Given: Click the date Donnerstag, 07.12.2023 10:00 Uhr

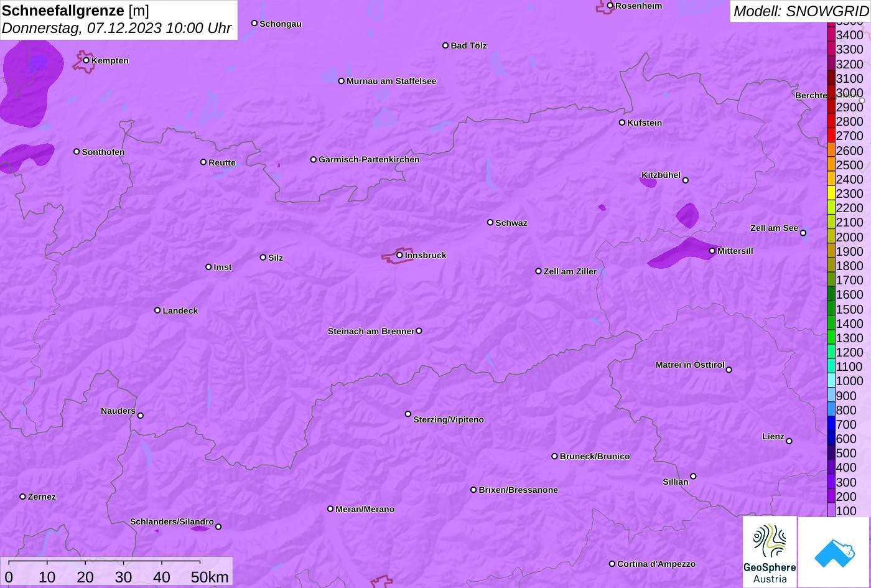Looking at the screenshot, I should click(x=116, y=28).
